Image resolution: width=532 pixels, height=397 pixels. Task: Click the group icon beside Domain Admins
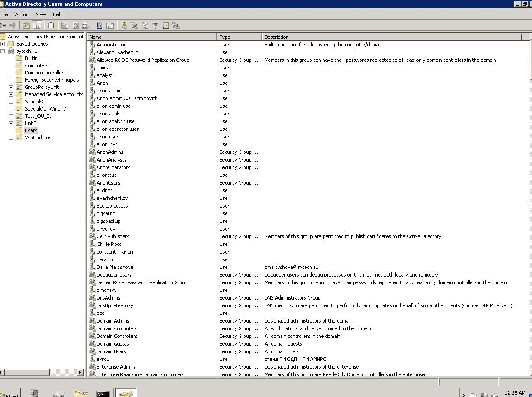tap(93, 321)
